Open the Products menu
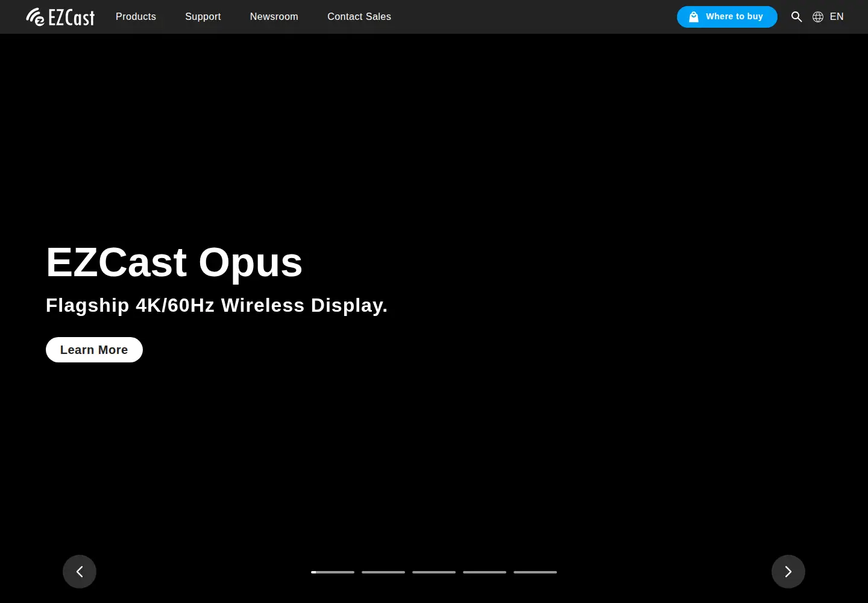This screenshot has width=868, height=603. 136,17
